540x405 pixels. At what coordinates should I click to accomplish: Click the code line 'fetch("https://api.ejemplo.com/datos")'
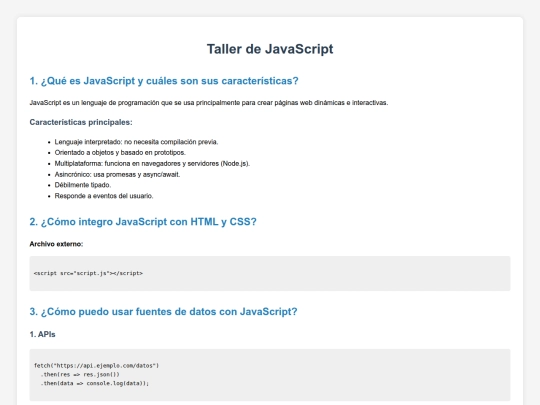pyautogui.click(x=96, y=365)
